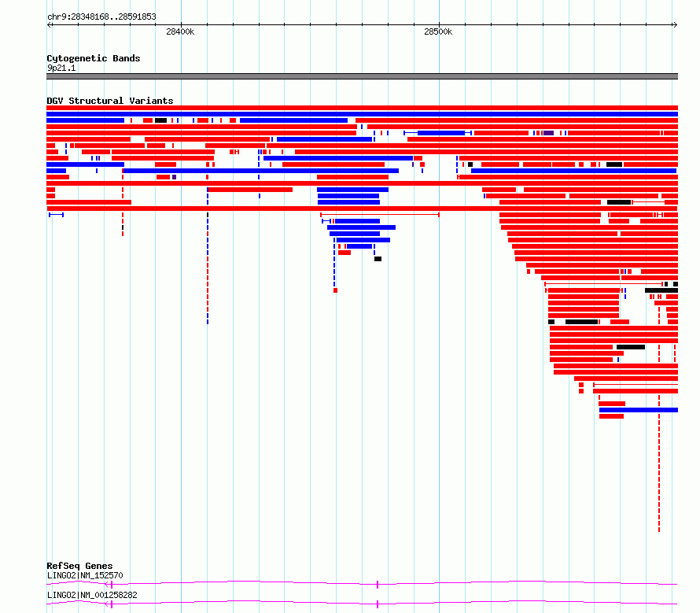
Task: Select the black variant bar in the third row left
Action: pyautogui.click(x=160, y=120)
